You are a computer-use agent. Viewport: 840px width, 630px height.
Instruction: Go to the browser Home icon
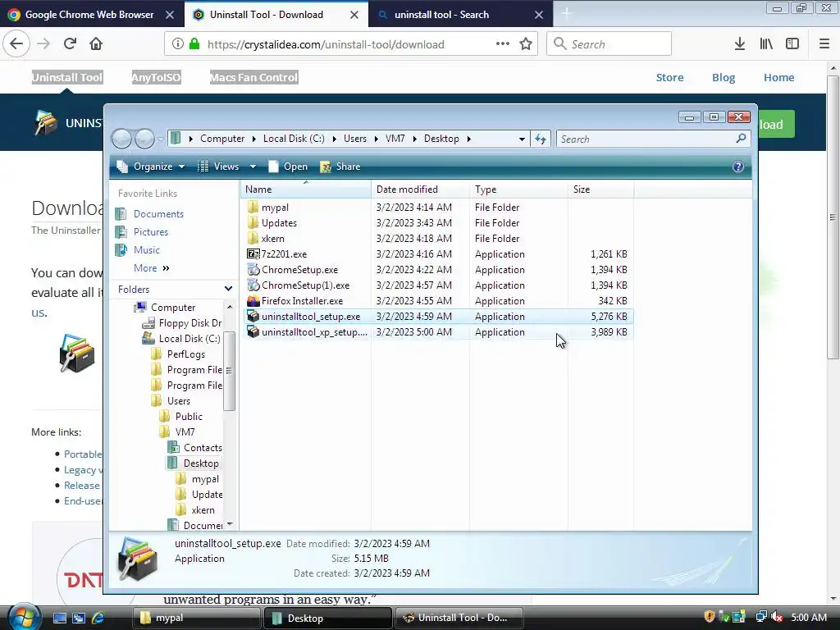click(96, 44)
